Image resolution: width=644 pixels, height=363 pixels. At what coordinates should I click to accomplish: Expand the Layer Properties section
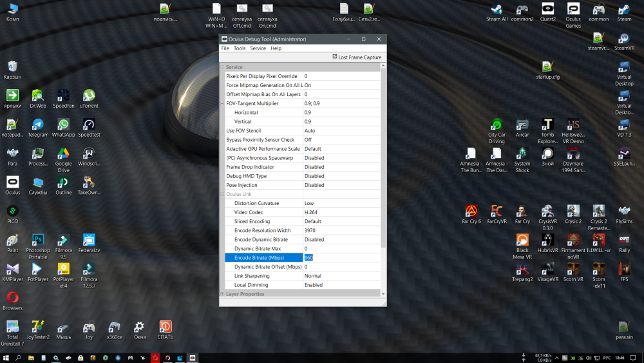click(x=223, y=294)
